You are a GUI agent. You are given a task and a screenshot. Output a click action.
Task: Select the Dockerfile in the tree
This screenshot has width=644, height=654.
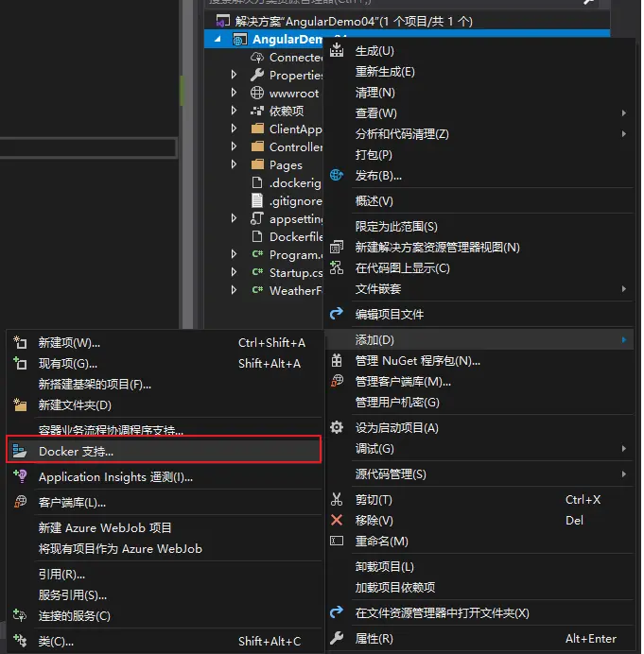click(296, 236)
